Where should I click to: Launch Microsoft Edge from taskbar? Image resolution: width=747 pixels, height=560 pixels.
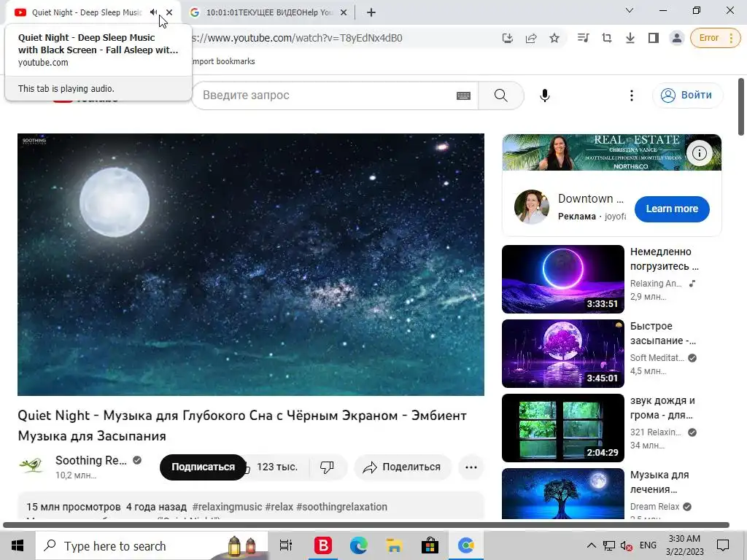[x=359, y=545]
